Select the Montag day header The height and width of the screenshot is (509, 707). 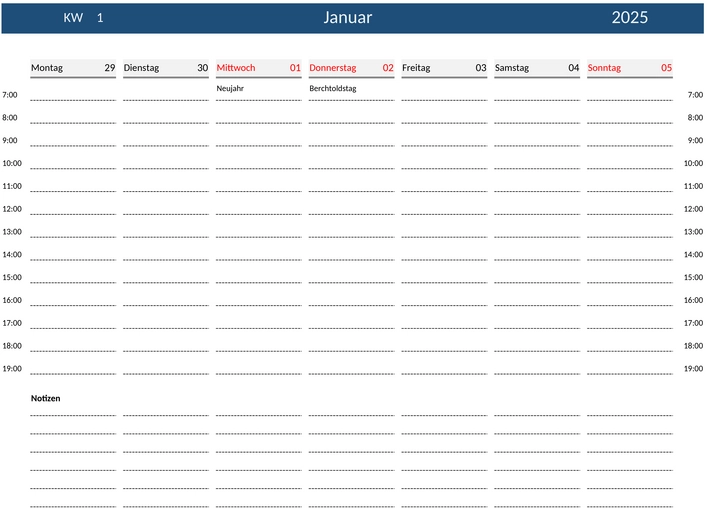point(47,68)
